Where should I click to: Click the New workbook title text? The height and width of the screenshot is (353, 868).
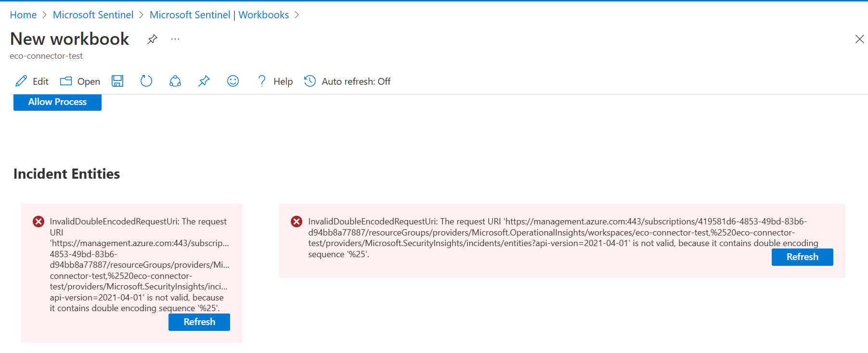click(x=70, y=39)
